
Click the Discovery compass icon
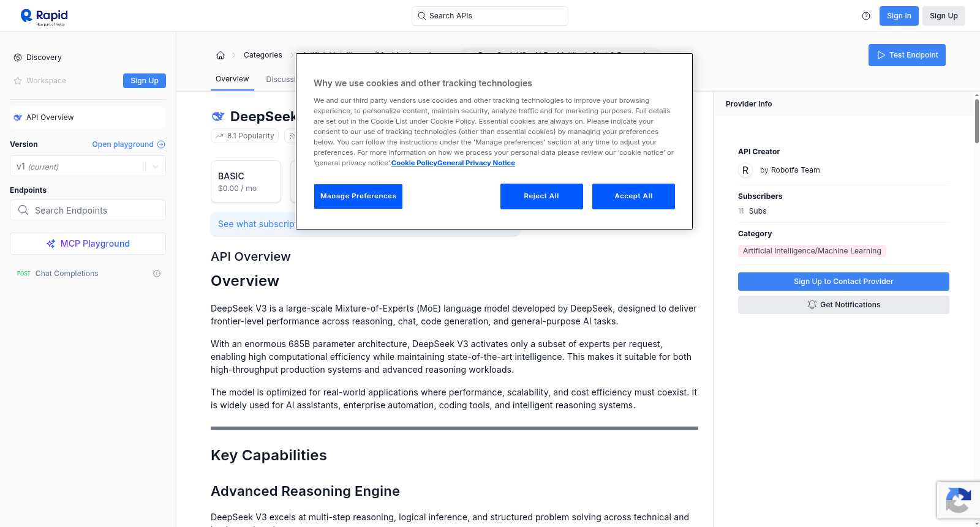[18, 58]
